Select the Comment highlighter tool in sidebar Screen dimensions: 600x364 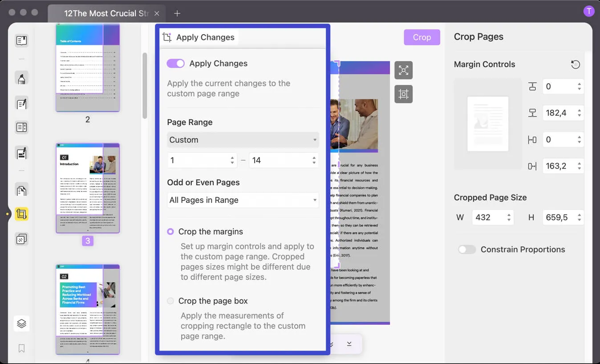tap(21, 79)
